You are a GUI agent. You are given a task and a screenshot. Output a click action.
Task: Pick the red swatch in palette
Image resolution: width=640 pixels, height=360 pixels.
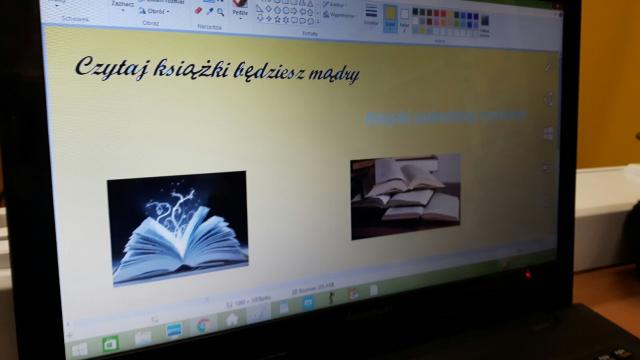(x=443, y=13)
